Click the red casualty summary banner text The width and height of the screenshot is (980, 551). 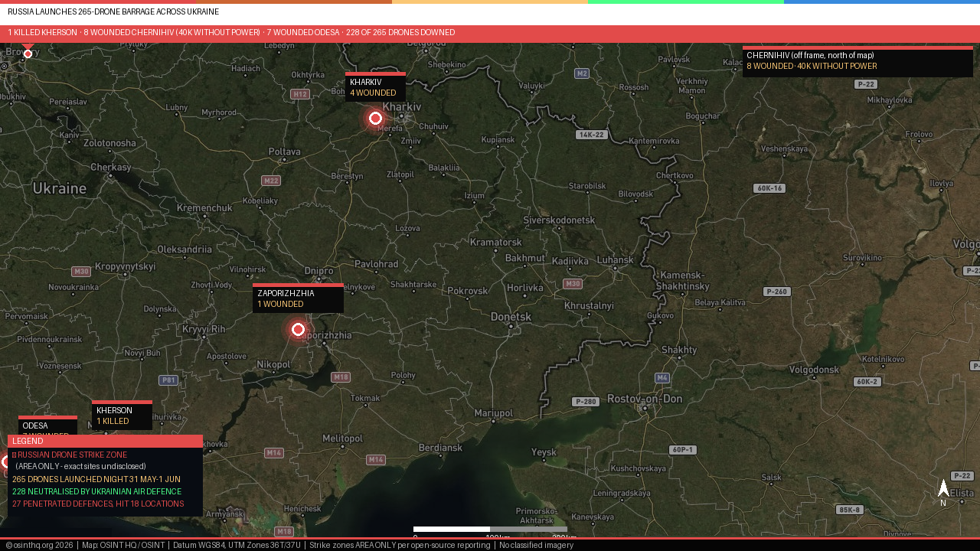231,33
